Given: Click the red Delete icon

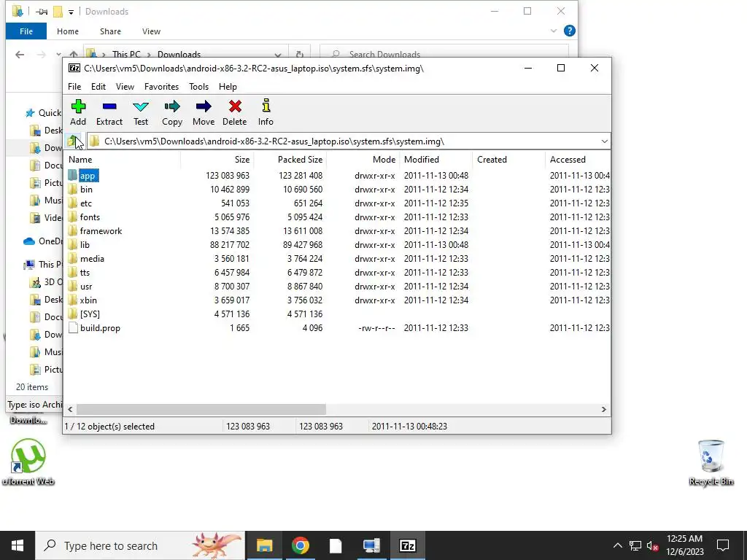Looking at the screenshot, I should [x=235, y=106].
